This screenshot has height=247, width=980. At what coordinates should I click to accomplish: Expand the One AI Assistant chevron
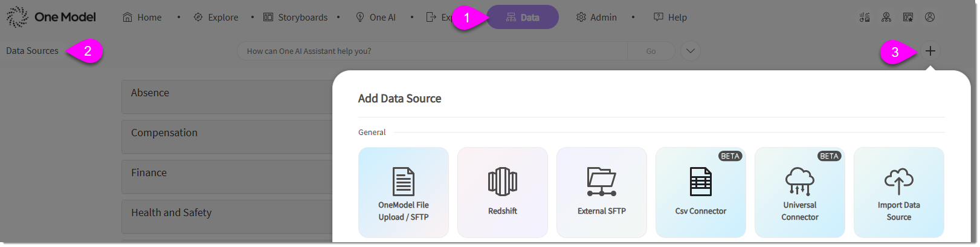[691, 51]
